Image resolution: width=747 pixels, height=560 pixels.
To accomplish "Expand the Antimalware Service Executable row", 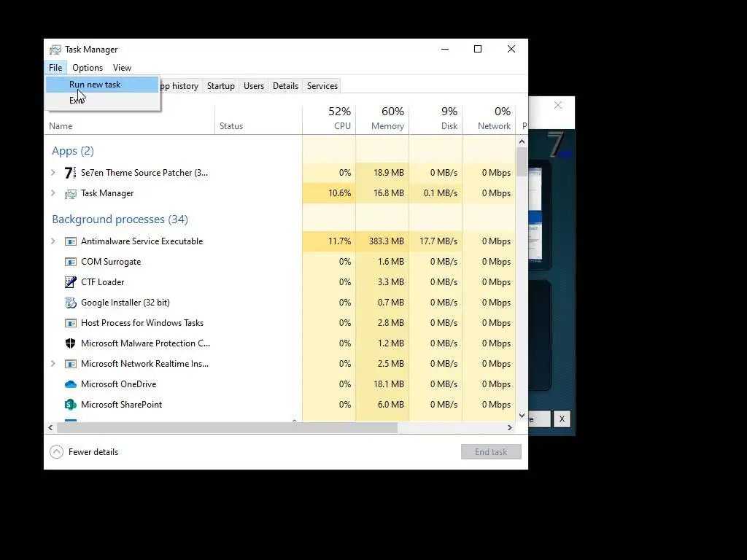I will [x=53, y=241].
